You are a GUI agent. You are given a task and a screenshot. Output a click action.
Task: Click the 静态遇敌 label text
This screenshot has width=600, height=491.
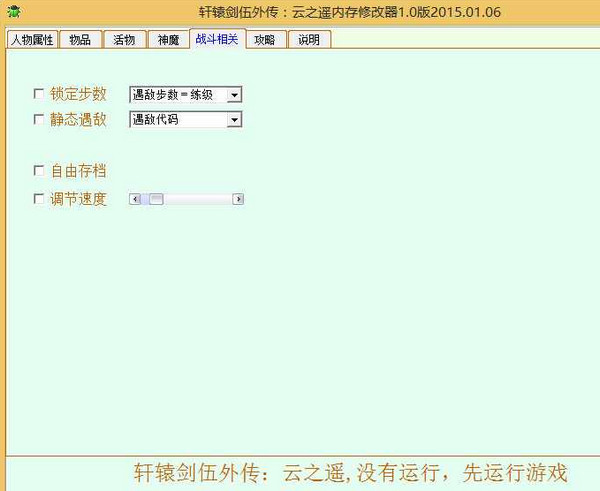78,119
